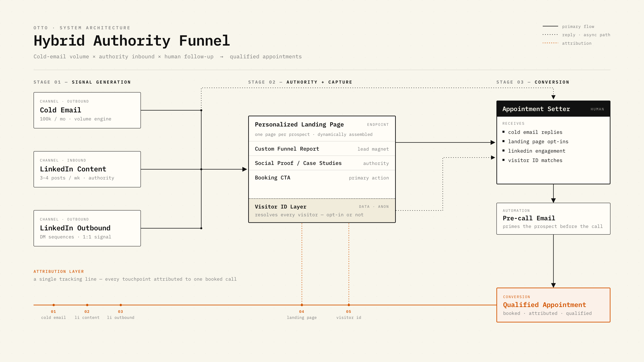
Task: Click the Cold Email channel card
Action: click(x=87, y=110)
